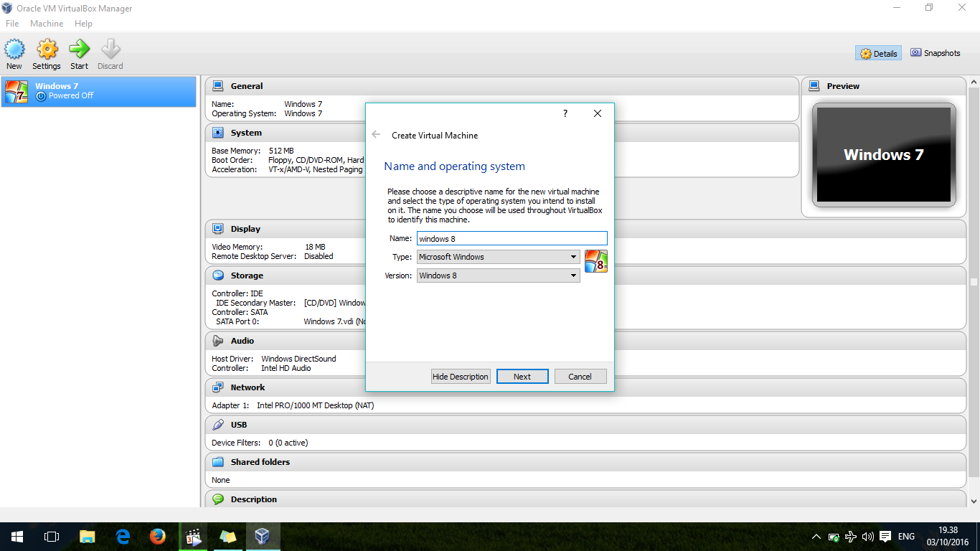The image size is (980, 551).
Task: Click the USB section icon
Action: (x=218, y=425)
